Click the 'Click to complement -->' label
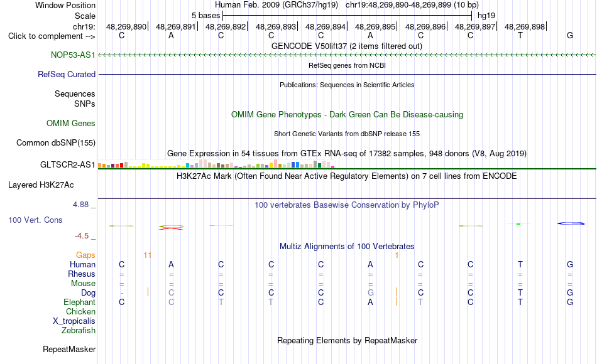 [x=52, y=36]
